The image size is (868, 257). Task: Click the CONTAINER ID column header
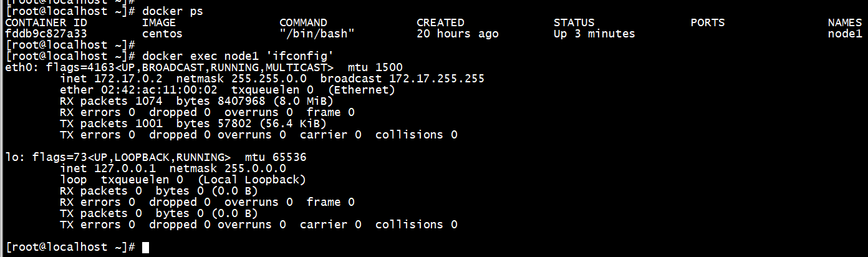pos(46,22)
